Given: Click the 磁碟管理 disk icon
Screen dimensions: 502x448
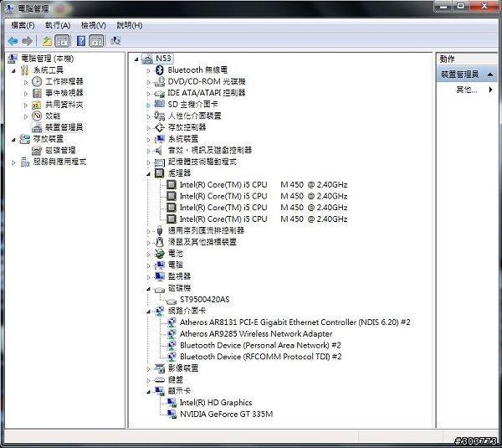Looking at the screenshot, I should coord(37,150).
